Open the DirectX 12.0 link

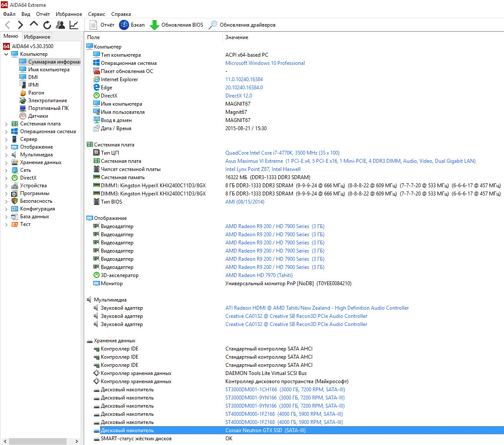(x=239, y=96)
